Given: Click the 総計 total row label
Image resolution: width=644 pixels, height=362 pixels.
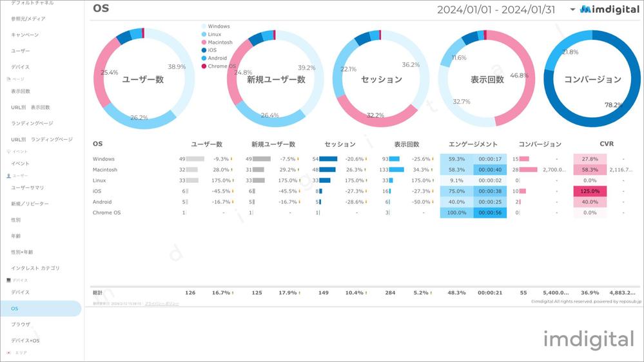Looking at the screenshot, I should (98, 293).
